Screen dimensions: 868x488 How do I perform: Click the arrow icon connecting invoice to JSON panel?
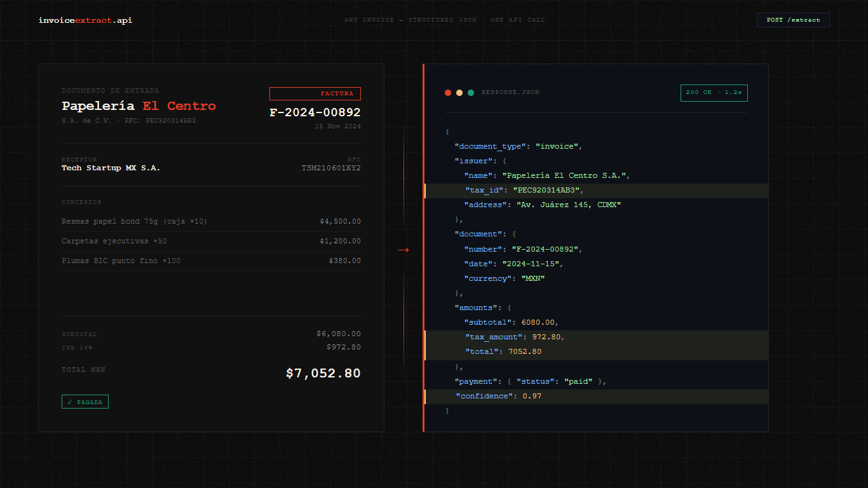(404, 250)
